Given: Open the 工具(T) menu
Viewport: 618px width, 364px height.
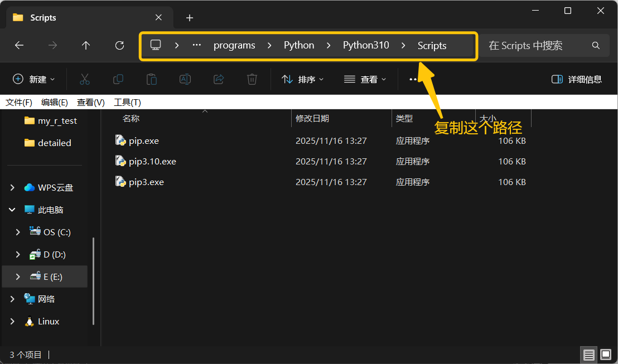Looking at the screenshot, I should 127,102.
